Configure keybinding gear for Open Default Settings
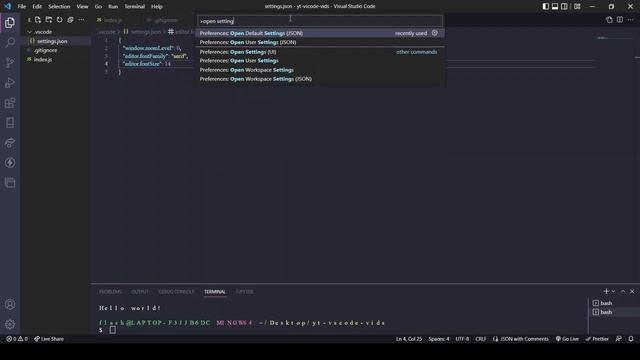The width and height of the screenshot is (640, 360). coord(435,33)
